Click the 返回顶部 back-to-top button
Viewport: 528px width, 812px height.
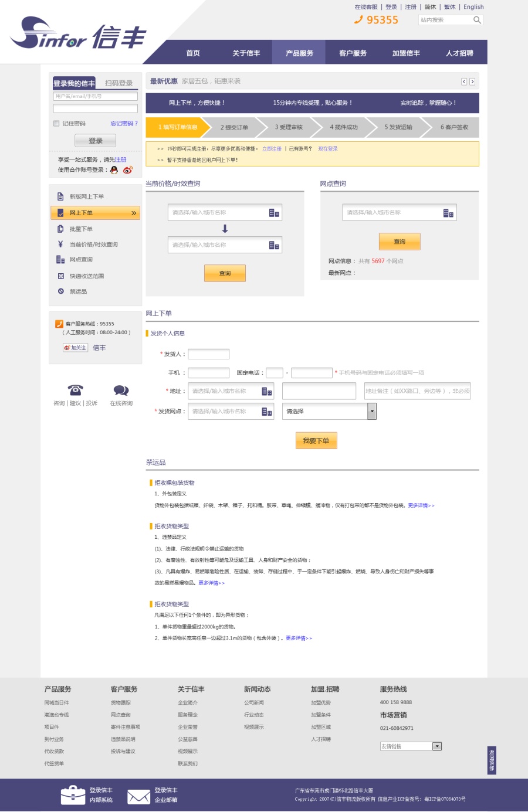click(x=492, y=760)
